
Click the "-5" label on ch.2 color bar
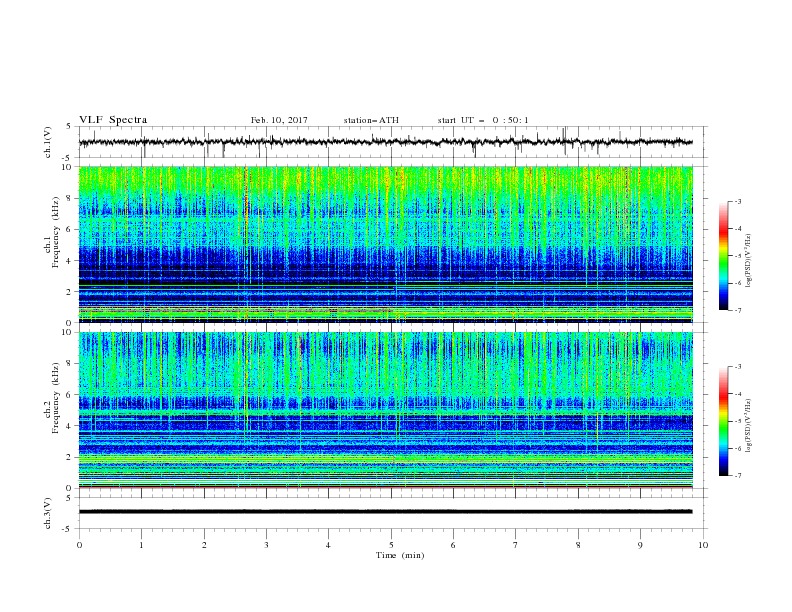click(737, 421)
